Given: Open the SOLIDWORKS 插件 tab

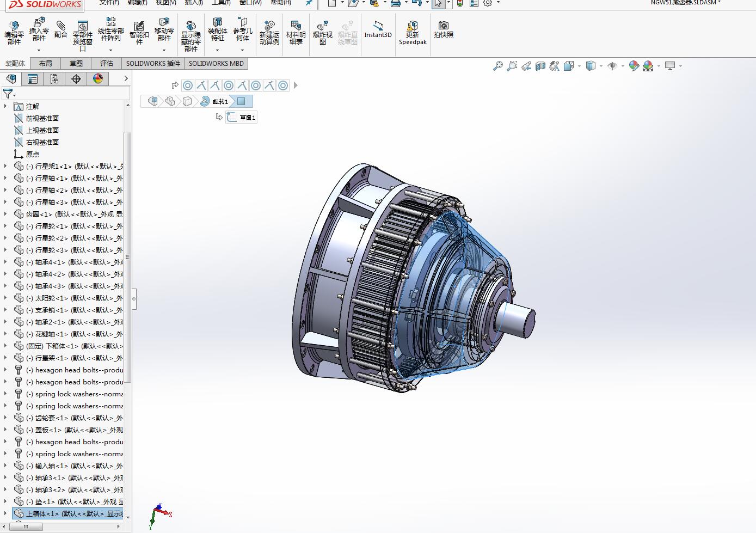Looking at the screenshot, I should 153,63.
